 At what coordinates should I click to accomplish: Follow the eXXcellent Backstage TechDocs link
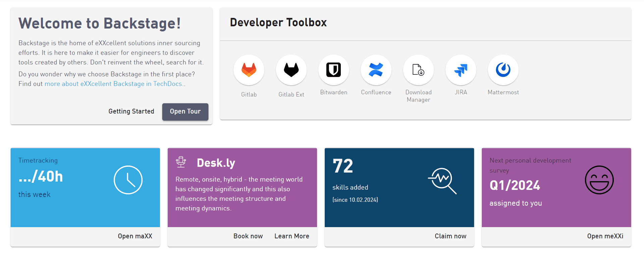click(113, 84)
